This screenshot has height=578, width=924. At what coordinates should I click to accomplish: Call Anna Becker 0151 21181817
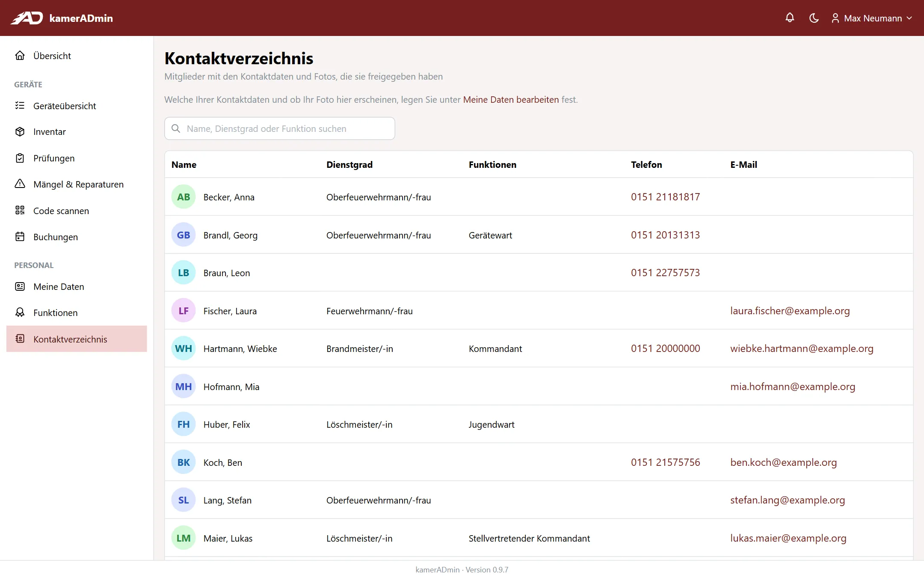(x=665, y=197)
